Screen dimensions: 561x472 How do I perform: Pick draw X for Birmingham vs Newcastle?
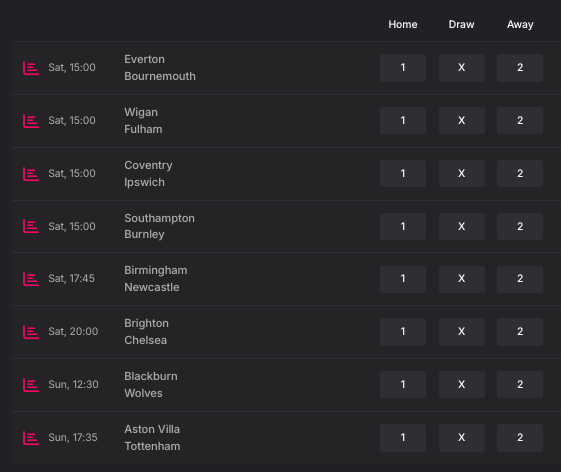[462, 279]
